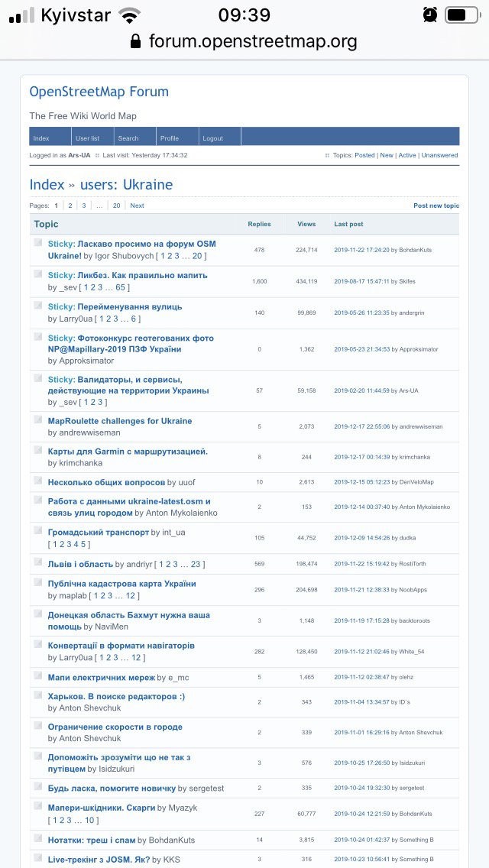Open Карты для Garmin с маршрутизацией topic
The width and height of the screenshot is (489, 868).
pyautogui.click(x=128, y=451)
